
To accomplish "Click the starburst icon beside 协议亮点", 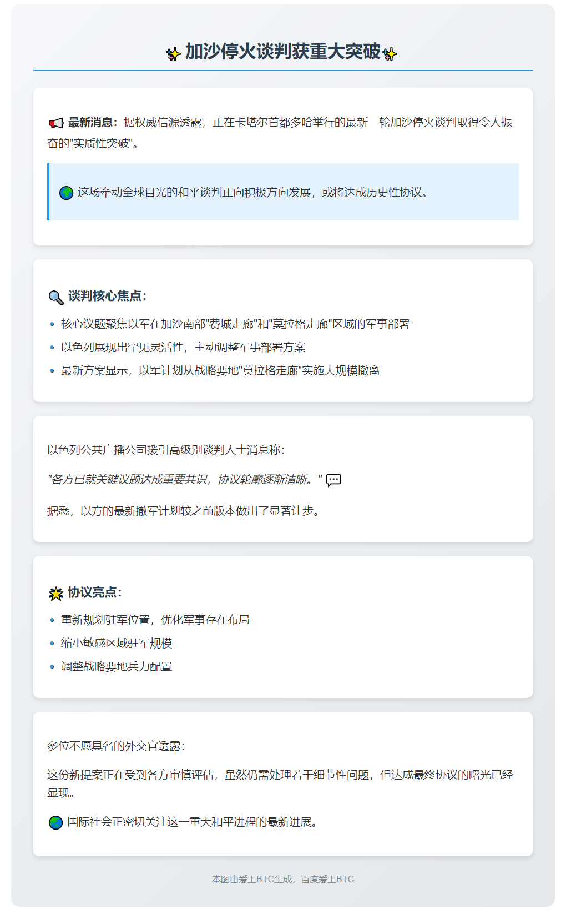I will coord(56,594).
